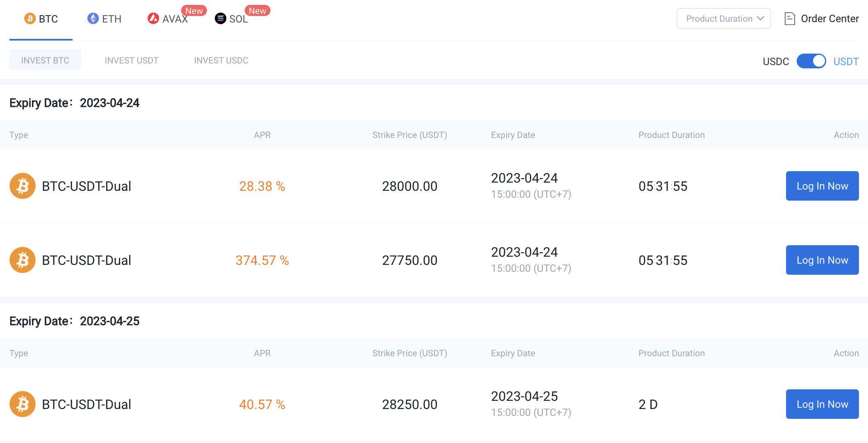The image size is (868, 443).
Task: Click the Bitcoin icon in BTC tab
Action: (x=30, y=18)
